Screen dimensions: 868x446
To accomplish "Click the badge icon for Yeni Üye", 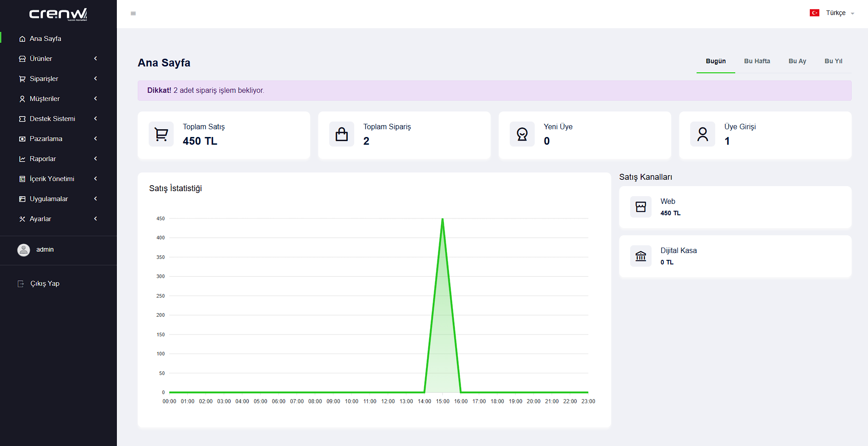I will (x=522, y=134).
